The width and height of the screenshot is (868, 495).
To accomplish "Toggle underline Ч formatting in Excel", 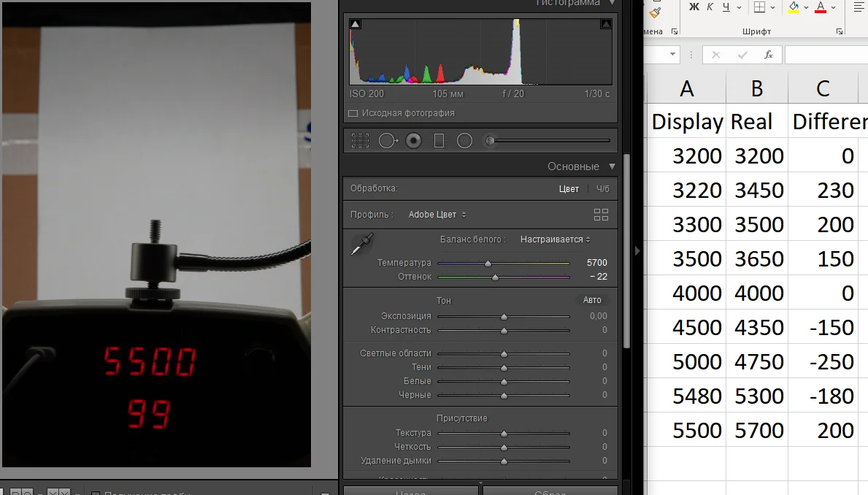I will [x=726, y=7].
